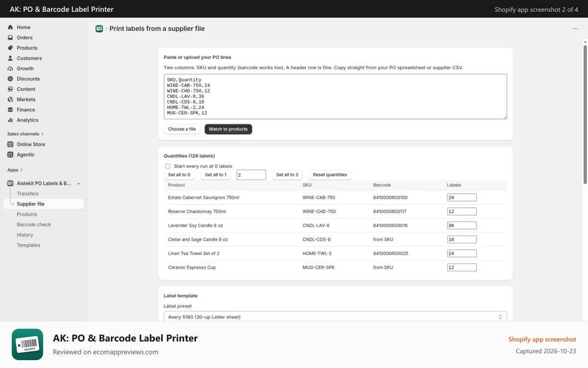The image size is (588, 368).
Task: Click the Labels field for Cedar and Sage Candle
Action: pyautogui.click(x=462, y=239)
